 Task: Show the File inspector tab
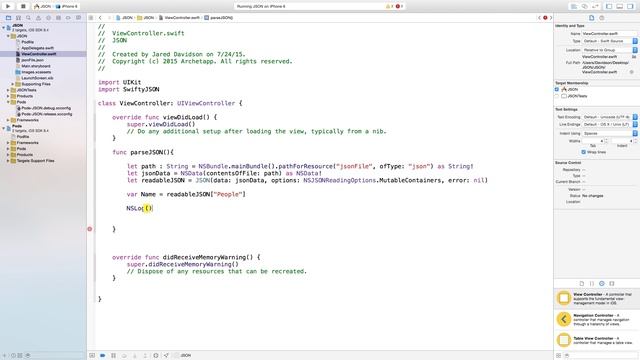(591, 18)
